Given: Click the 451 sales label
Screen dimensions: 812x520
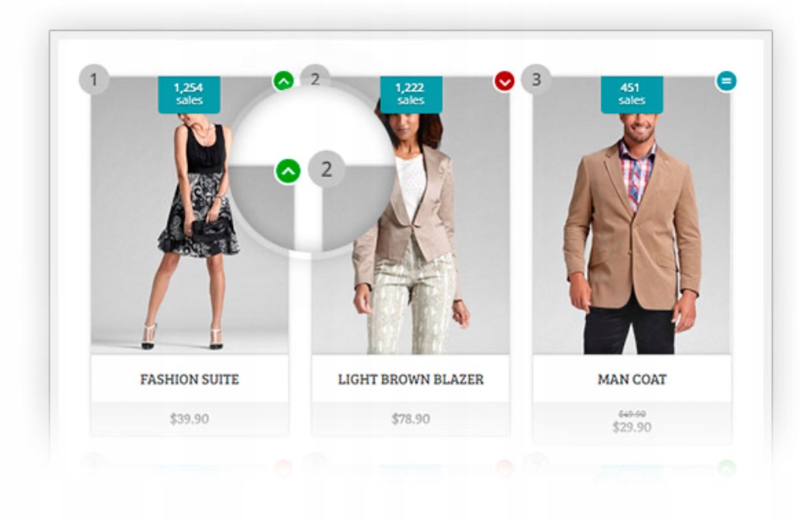Looking at the screenshot, I should [632, 94].
